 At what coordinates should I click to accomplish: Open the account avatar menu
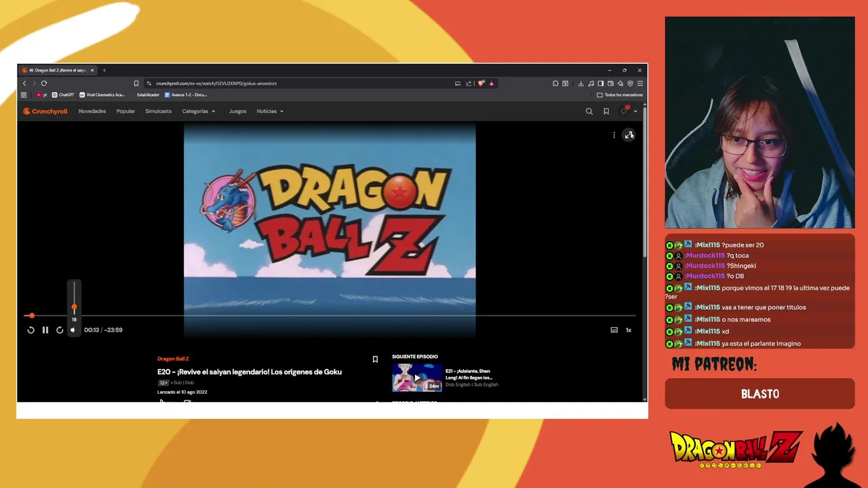tap(627, 111)
